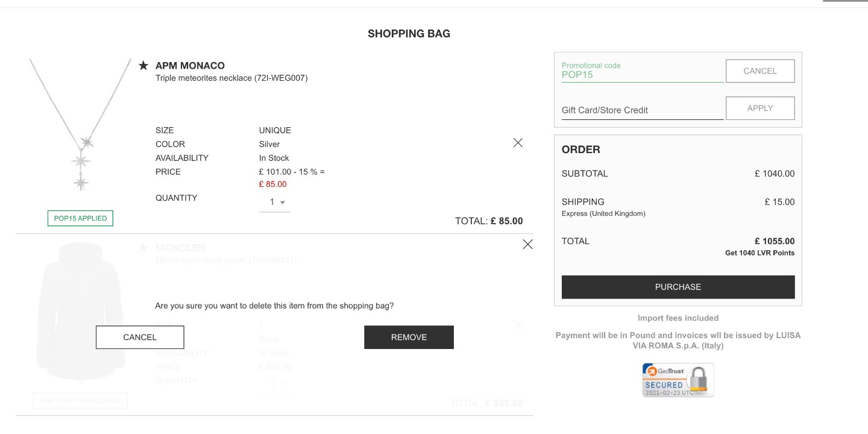
Task: Click the availability value 'In Stock'
Action: 274,158
